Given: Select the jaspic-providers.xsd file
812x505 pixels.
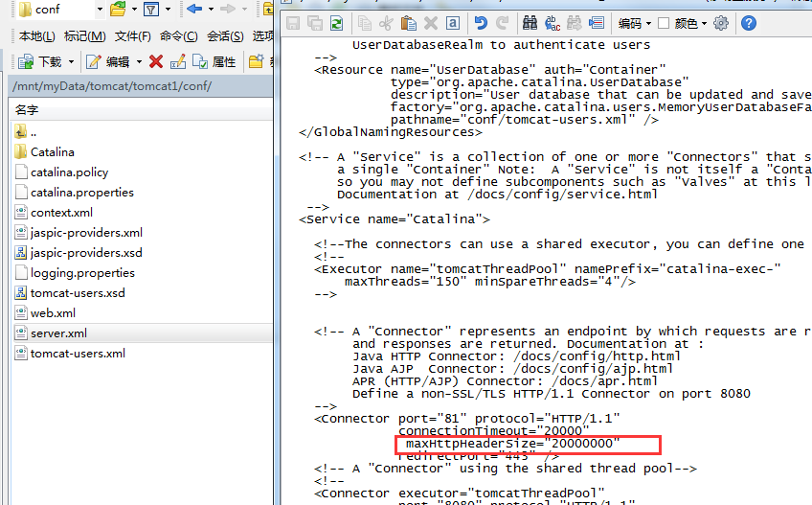Looking at the screenshot, I should 79,253.
